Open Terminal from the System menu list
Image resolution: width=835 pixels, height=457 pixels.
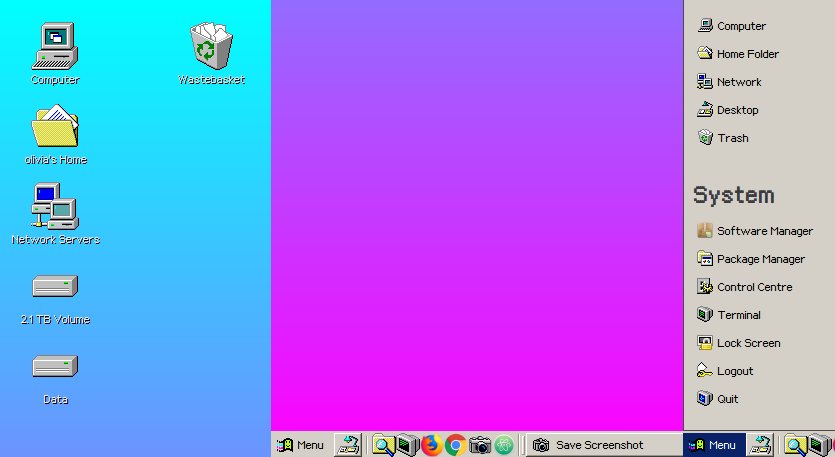point(729,315)
